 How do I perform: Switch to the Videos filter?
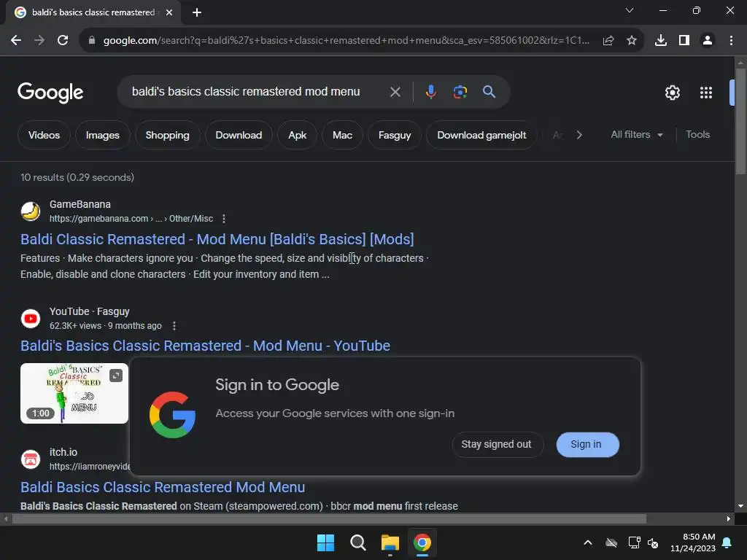click(x=44, y=135)
